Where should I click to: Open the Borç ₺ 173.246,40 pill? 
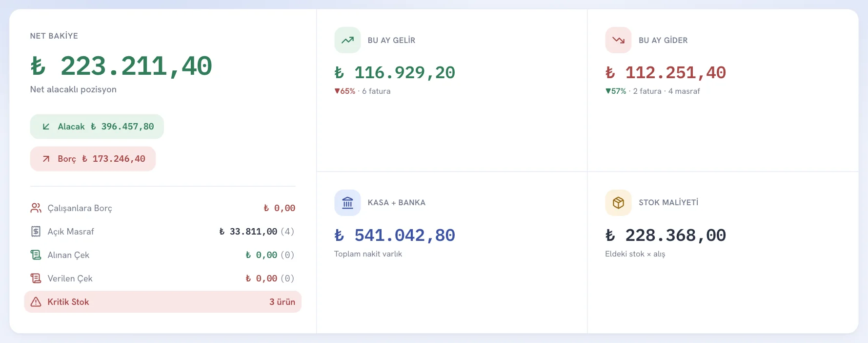93,159
